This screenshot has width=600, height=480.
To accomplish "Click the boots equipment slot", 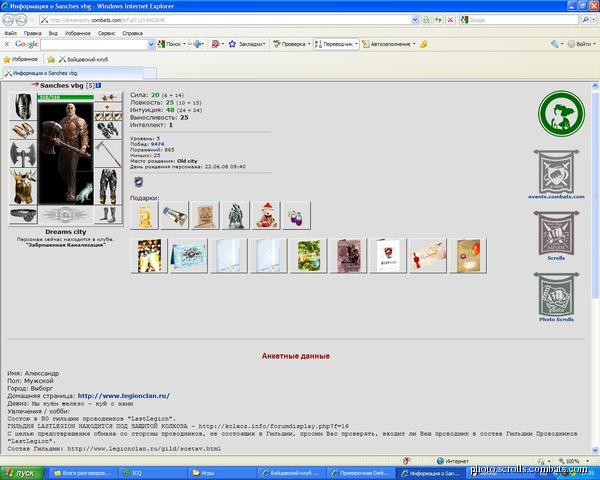I will 108,215.
